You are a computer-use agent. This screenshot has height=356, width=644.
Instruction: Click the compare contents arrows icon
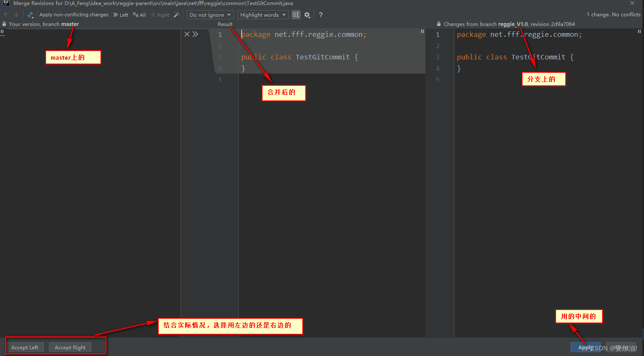click(x=30, y=15)
